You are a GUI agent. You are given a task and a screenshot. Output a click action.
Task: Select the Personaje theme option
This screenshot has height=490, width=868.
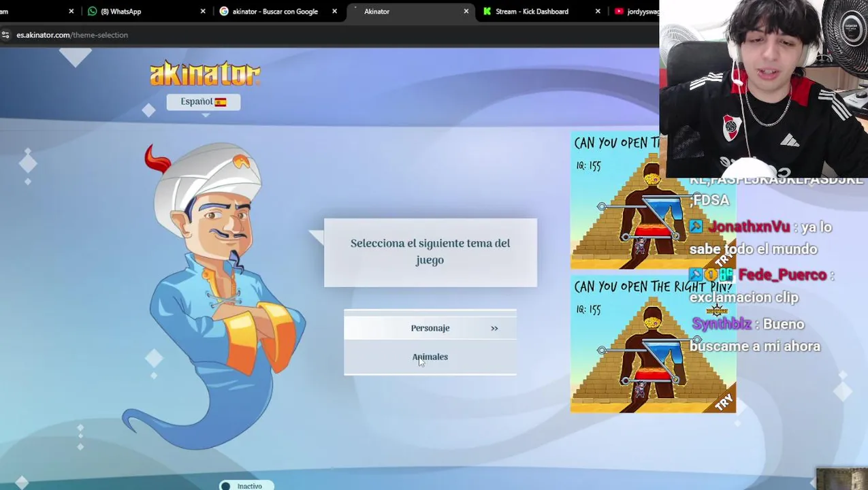430,328
